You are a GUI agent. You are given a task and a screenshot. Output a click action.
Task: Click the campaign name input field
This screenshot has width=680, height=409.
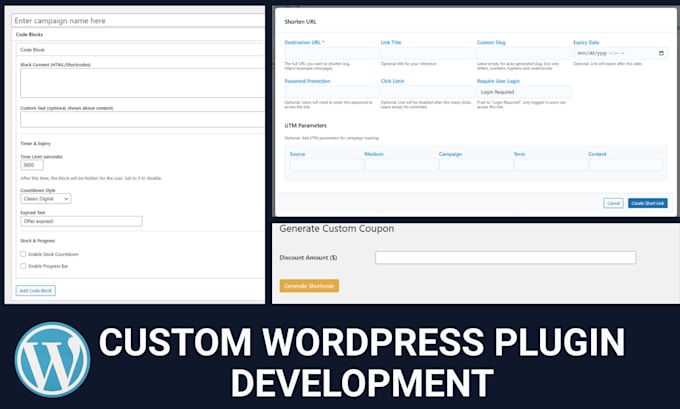point(138,20)
